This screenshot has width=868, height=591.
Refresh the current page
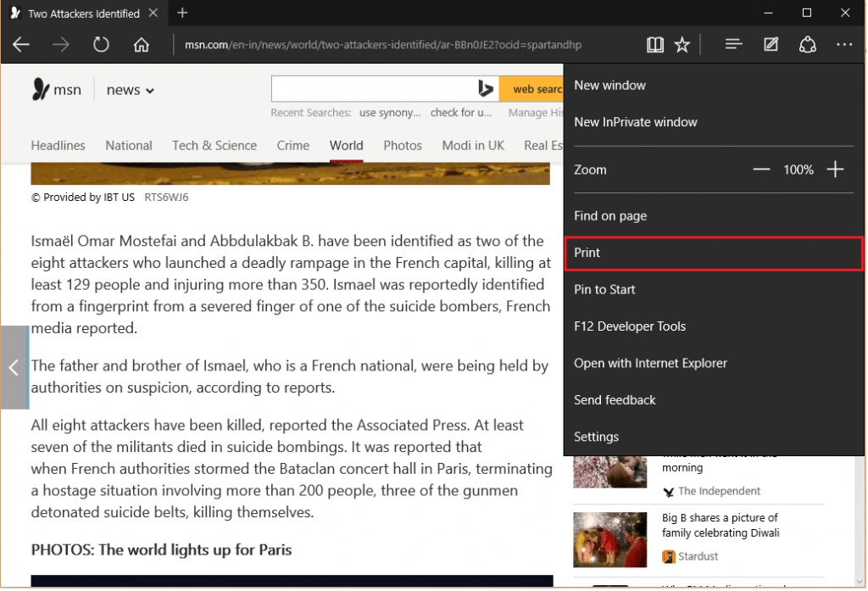click(101, 44)
